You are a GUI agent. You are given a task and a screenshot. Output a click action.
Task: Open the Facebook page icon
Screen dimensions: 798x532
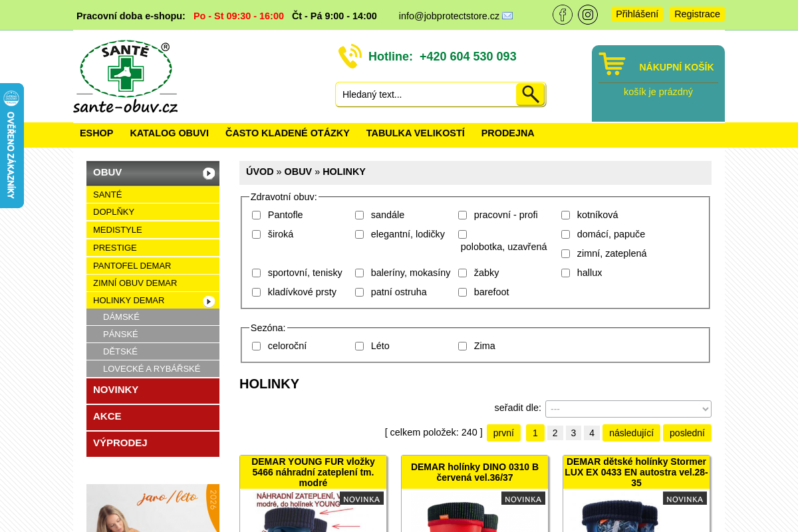pos(563,14)
